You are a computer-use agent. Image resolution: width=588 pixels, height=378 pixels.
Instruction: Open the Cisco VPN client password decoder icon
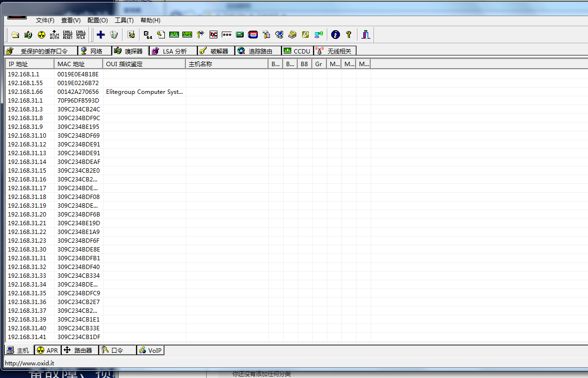point(187,35)
